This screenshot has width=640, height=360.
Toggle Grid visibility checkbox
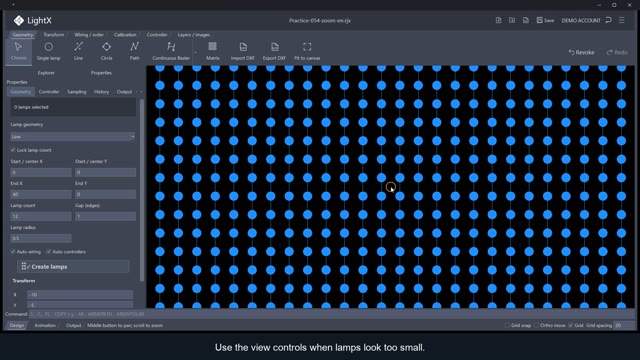(571, 325)
